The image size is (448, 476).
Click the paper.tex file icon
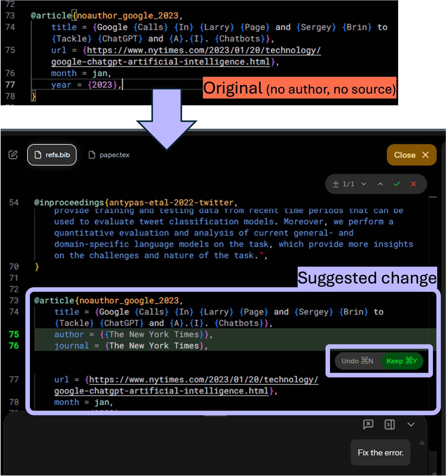(92, 155)
